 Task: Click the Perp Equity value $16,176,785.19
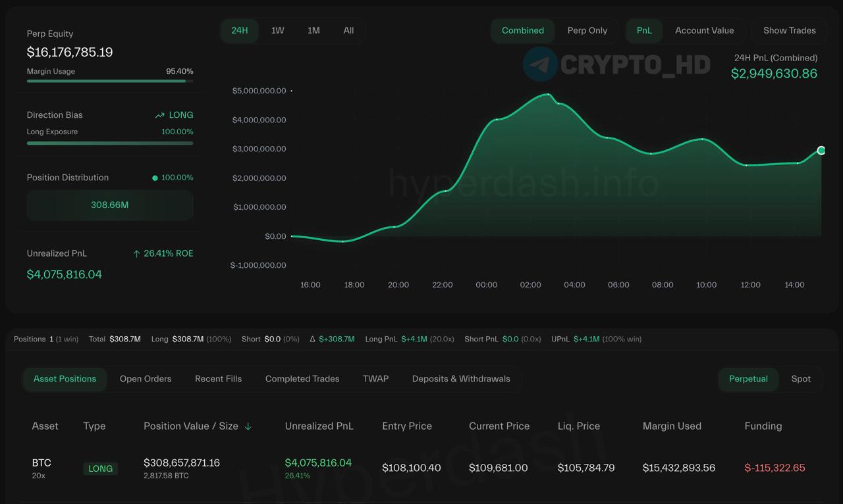coord(70,52)
